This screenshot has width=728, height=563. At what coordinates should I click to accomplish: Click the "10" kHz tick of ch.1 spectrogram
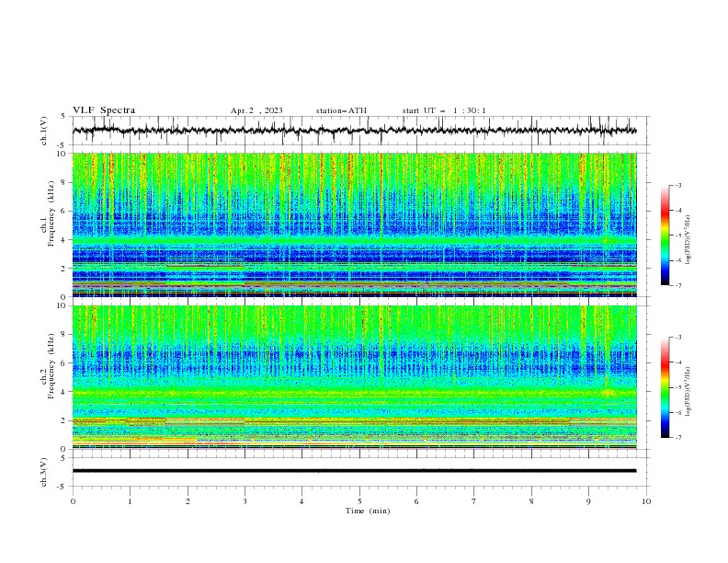pos(63,154)
